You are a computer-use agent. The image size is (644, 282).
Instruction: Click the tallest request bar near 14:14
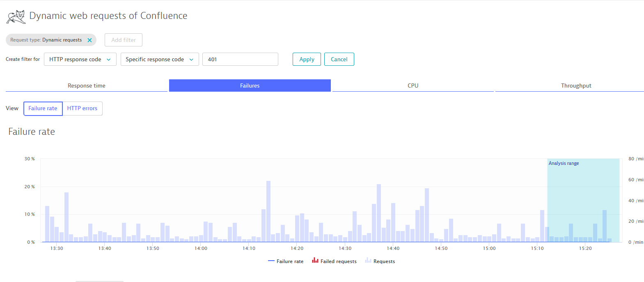[268, 211]
